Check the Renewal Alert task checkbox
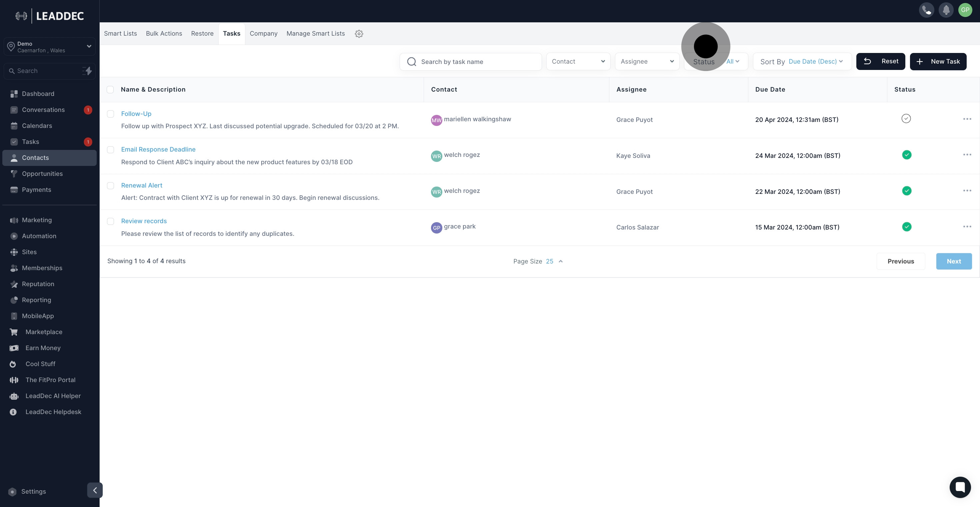 [x=110, y=186]
